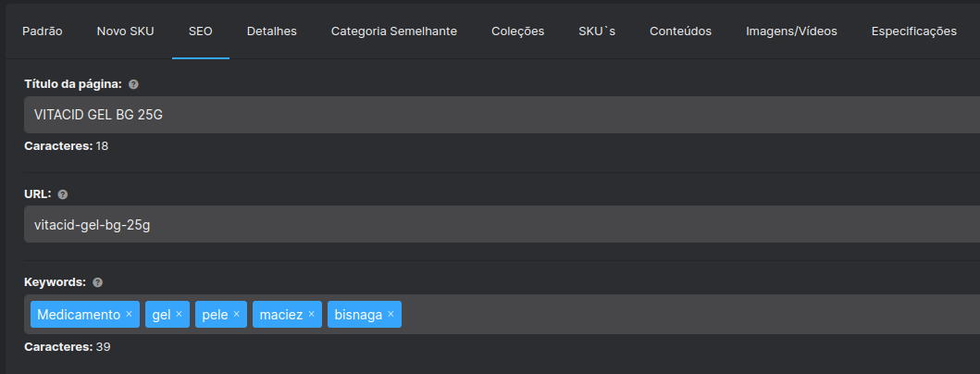This screenshot has width=980, height=374.
Task: Remove the bisnaga keyword tag
Action: point(391,314)
